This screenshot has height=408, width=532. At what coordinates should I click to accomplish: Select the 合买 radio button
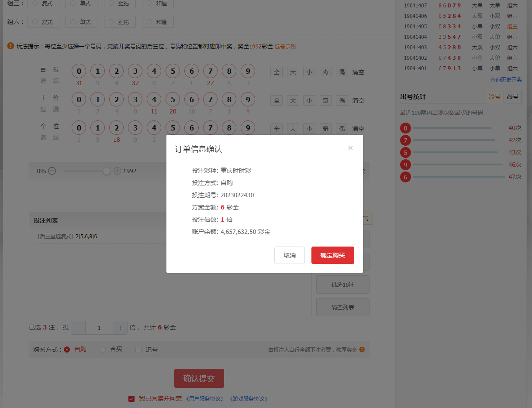tap(103, 350)
